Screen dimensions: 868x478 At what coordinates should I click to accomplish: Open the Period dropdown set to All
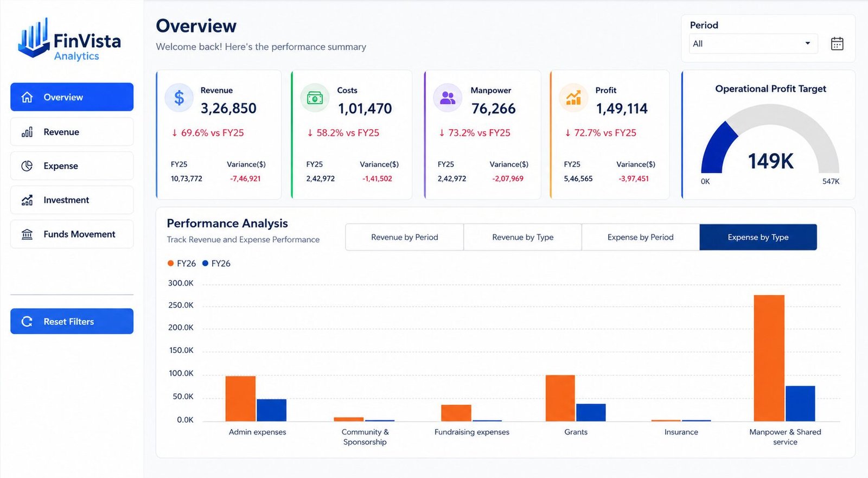click(x=754, y=43)
